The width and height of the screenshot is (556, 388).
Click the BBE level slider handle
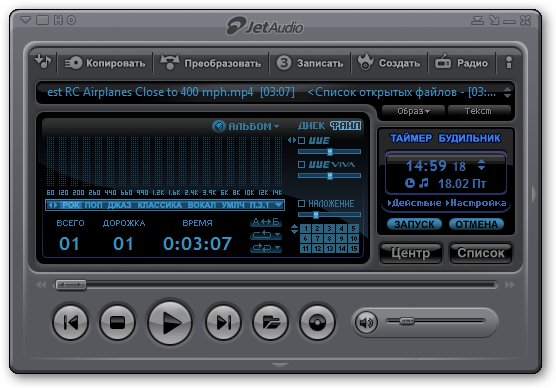click(330, 152)
